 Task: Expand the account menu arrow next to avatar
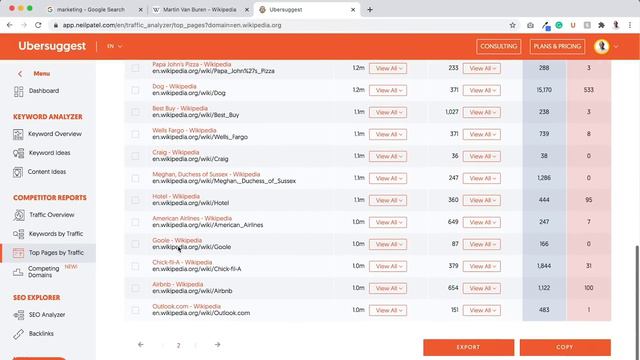click(x=616, y=47)
